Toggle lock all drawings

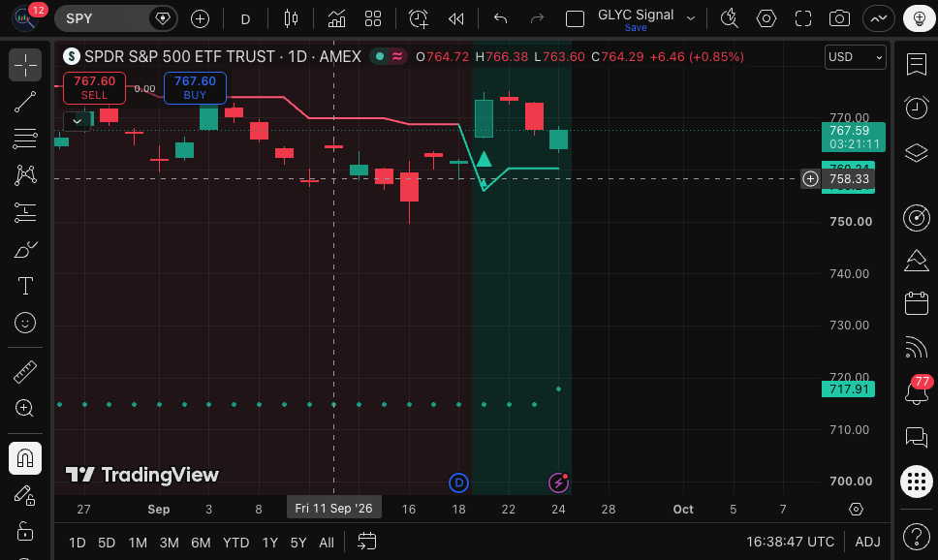25,531
